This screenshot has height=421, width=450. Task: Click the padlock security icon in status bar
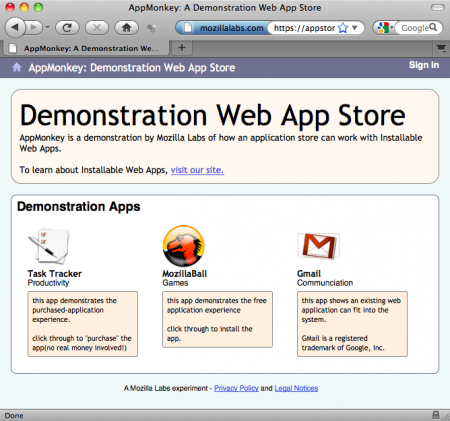[435, 415]
